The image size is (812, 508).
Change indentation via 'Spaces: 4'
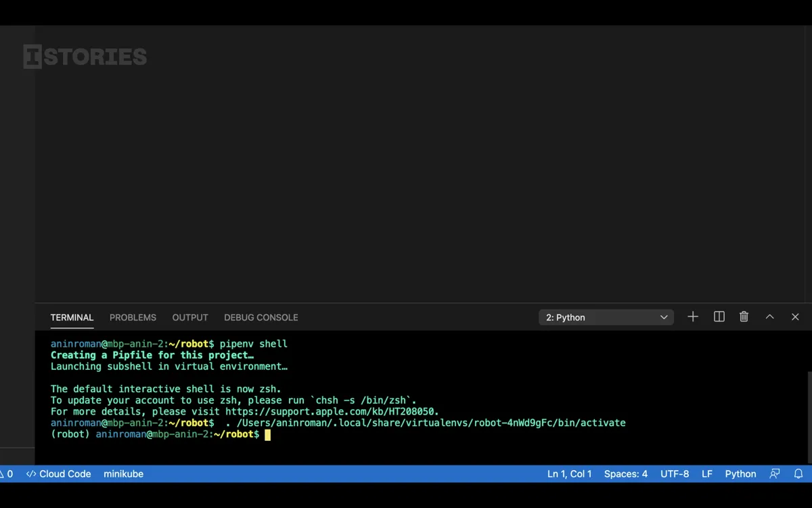pos(625,474)
